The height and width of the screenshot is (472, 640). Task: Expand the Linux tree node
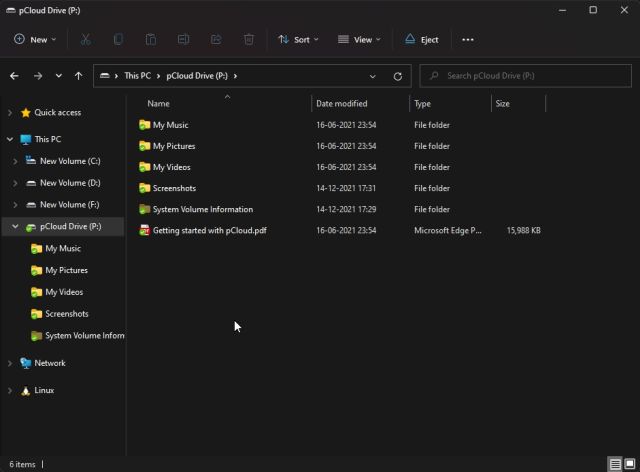10,390
